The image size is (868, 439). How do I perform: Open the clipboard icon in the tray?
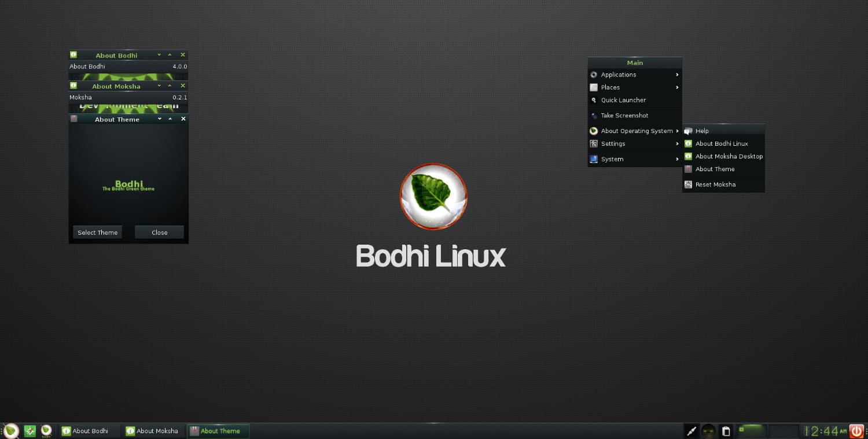[x=726, y=431]
